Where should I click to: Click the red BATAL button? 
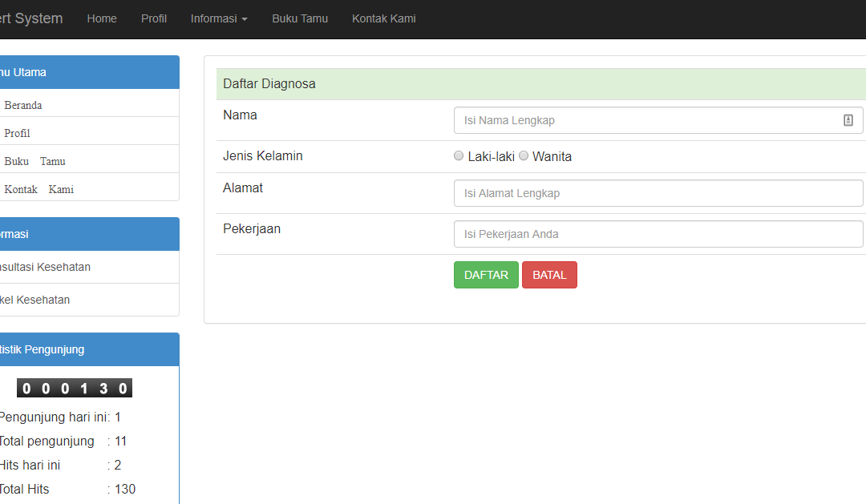549,275
